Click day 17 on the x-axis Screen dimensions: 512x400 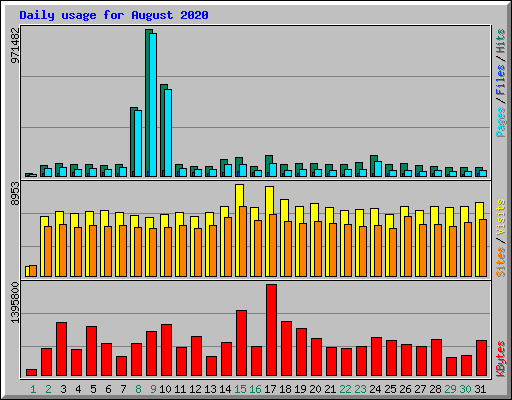(x=270, y=389)
